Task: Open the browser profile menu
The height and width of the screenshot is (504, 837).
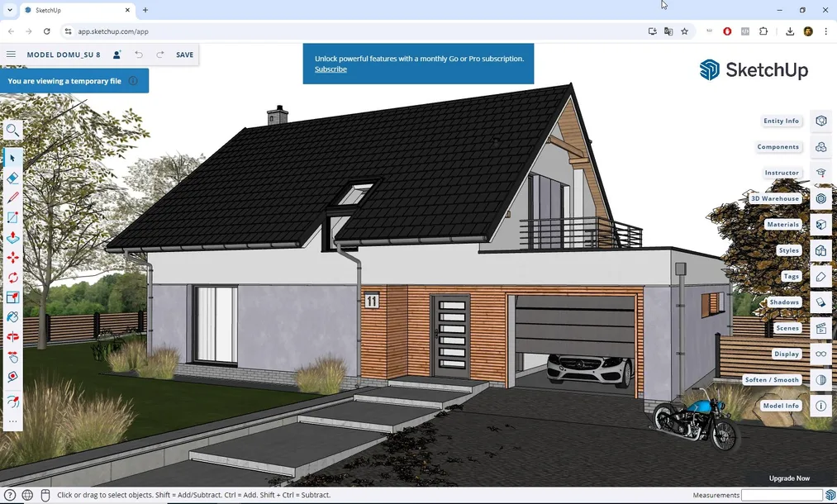Action: tap(807, 31)
